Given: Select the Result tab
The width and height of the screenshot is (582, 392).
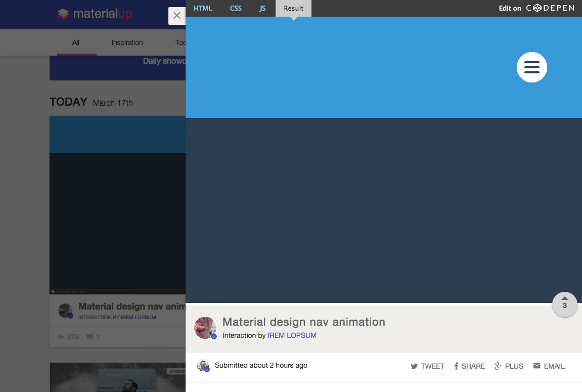Looking at the screenshot, I should pos(293,8).
